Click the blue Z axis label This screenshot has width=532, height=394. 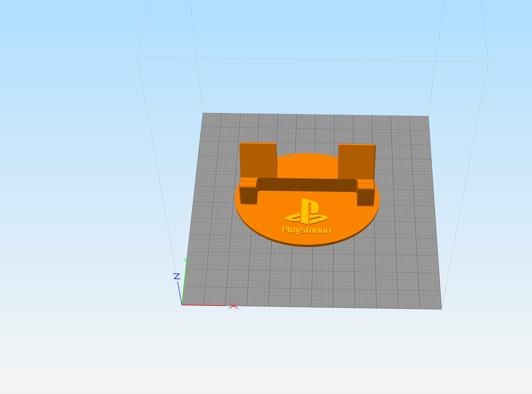(176, 276)
